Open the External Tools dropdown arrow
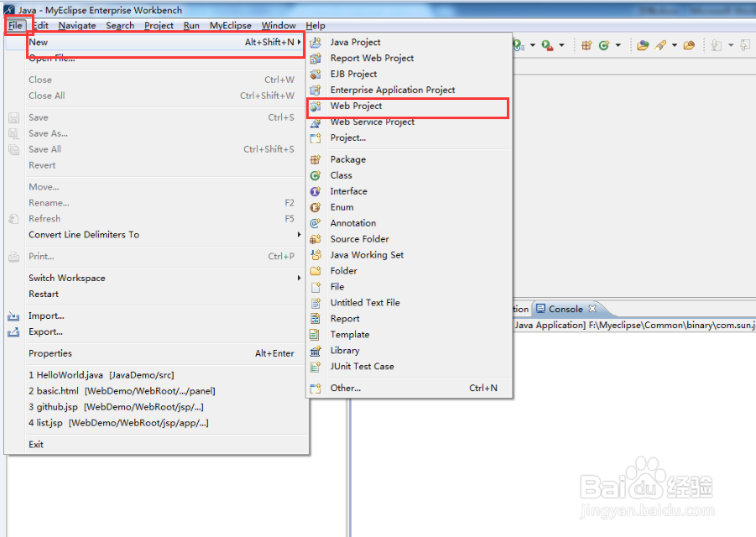This screenshot has height=537, width=756. [x=561, y=45]
